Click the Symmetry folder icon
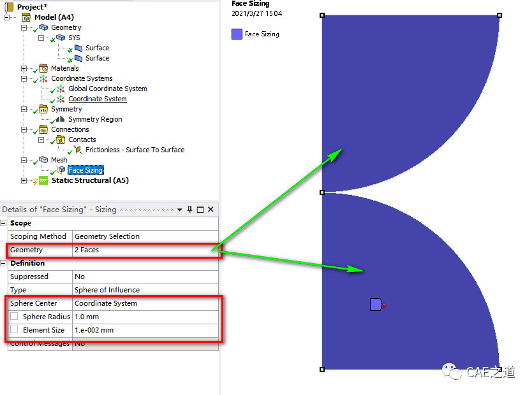This screenshot has height=395, width=532. pyautogui.click(x=43, y=109)
